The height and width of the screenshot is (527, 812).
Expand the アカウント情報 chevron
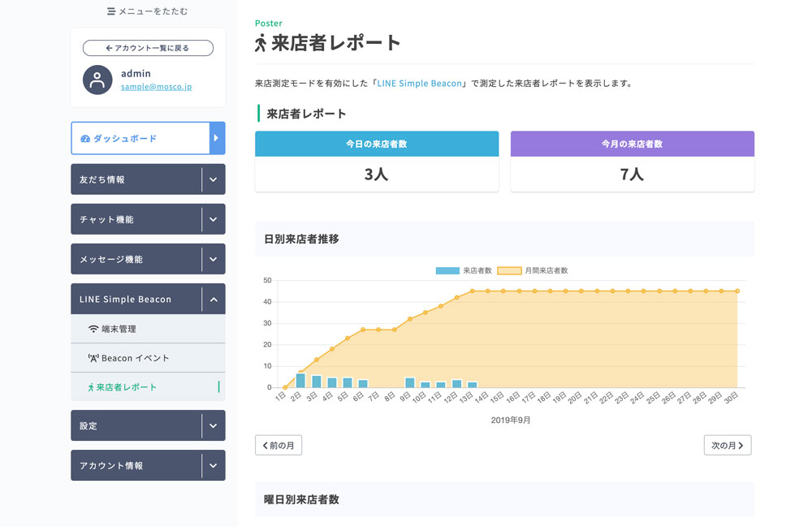tap(214, 465)
